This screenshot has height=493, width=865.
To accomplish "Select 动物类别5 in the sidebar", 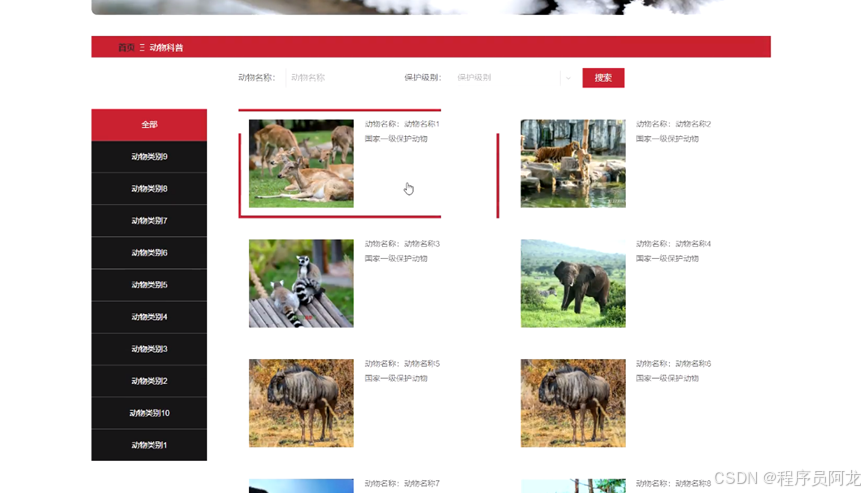I will 149,285.
